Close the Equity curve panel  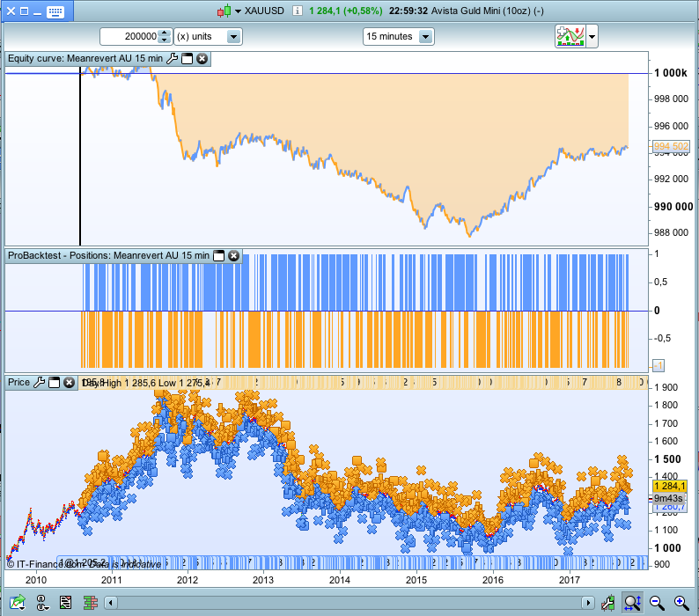pos(202,59)
